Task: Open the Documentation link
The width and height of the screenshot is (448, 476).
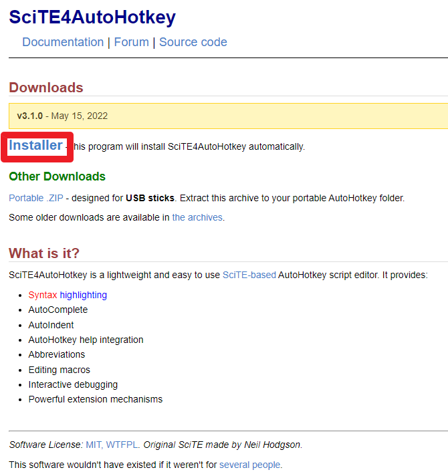Action: click(x=63, y=42)
